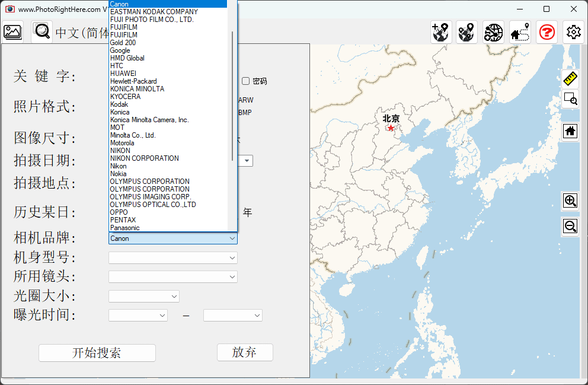This screenshot has width=588, height=385.
Task: Click the magnifier search photos icon
Action: tap(41, 32)
